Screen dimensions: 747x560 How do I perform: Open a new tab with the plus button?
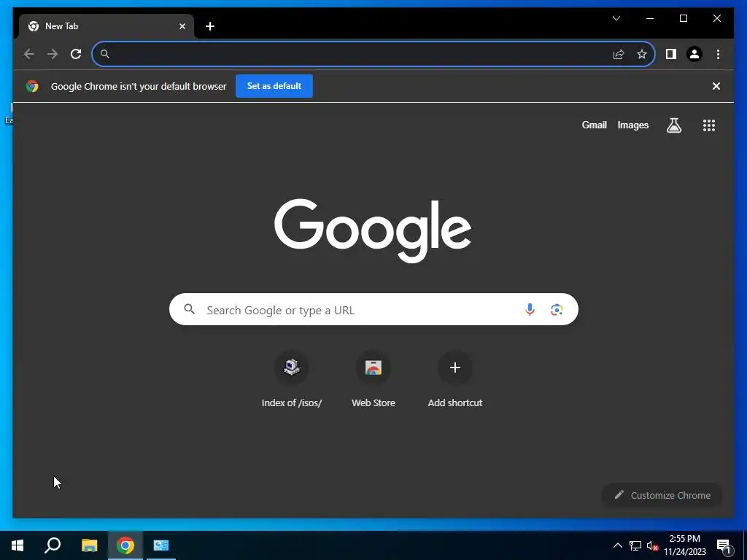(x=210, y=26)
